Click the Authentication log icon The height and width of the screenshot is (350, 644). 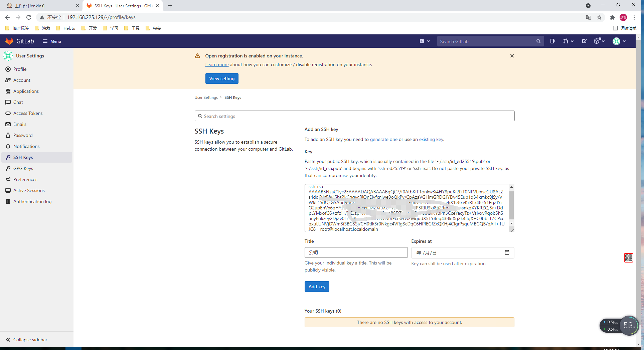(x=8, y=201)
